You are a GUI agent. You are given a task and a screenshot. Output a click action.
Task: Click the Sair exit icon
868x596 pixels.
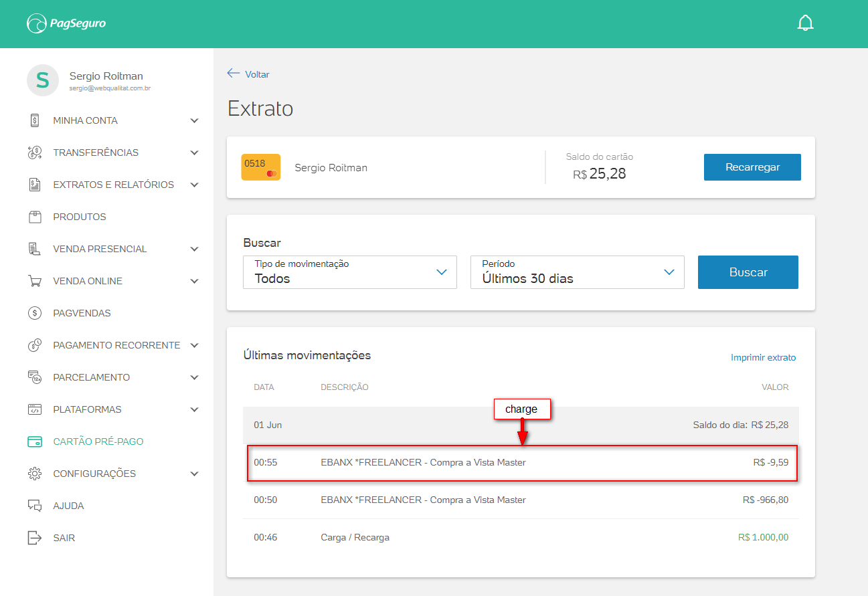coord(35,538)
